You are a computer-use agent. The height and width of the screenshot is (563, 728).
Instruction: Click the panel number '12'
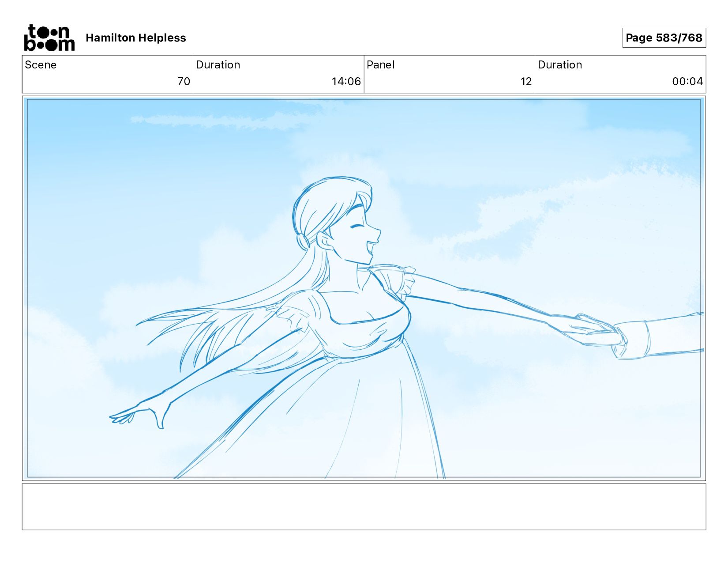point(526,82)
